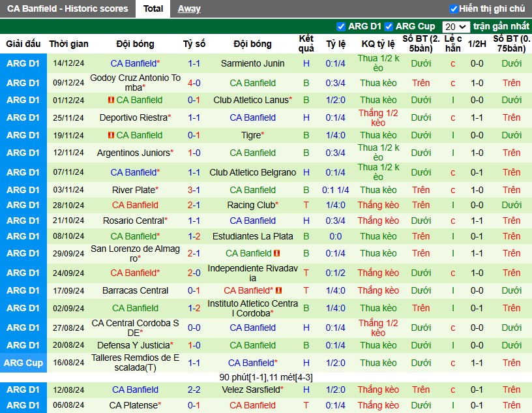Open Talleres Remdios de Escalada team link
This screenshot has width=532, height=413.
(135, 363)
